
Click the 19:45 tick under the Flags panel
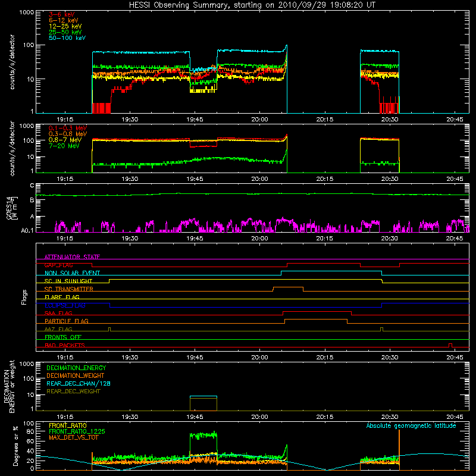(x=195, y=358)
